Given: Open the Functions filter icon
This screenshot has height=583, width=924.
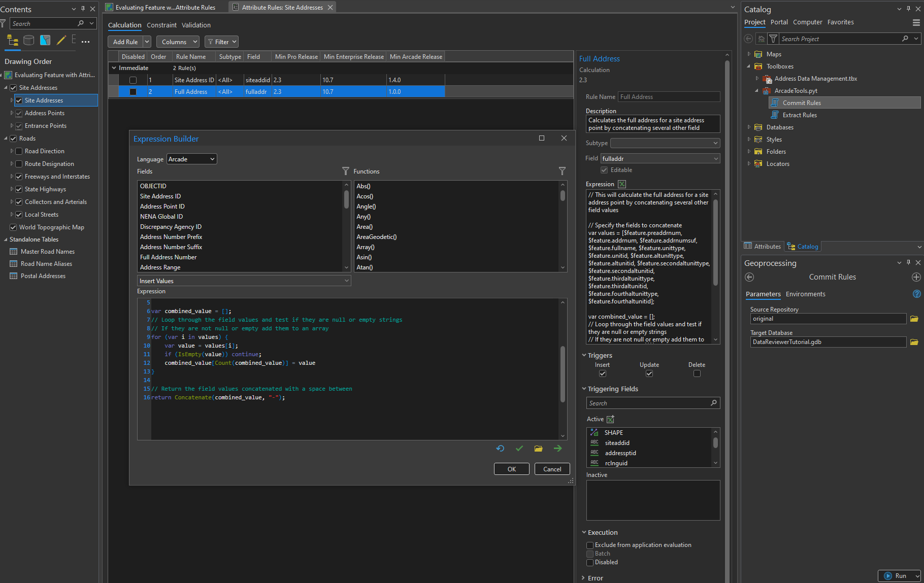Looking at the screenshot, I should [x=562, y=171].
